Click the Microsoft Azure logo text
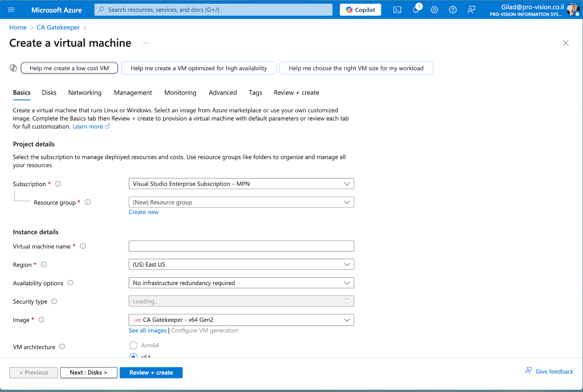The height and width of the screenshot is (392, 583). point(56,10)
